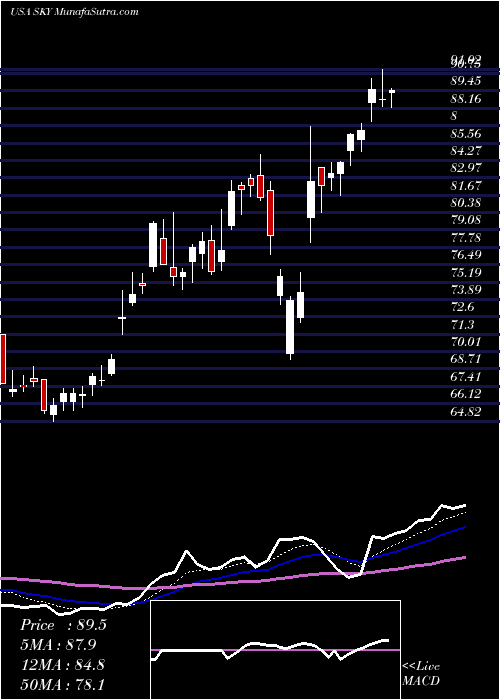Click the 79.08 price axis label
The width and height of the screenshot is (500, 700).
pos(465,220)
